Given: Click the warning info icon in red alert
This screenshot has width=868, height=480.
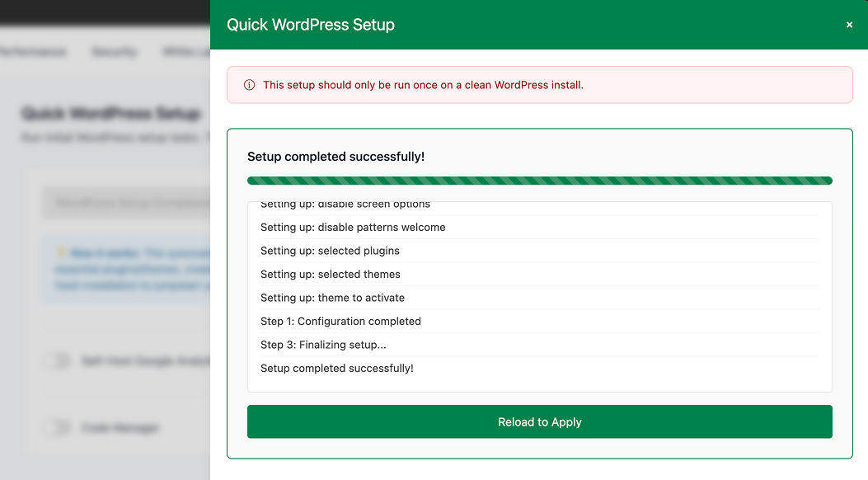Looking at the screenshot, I should pyautogui.click(x=250, y=85).
